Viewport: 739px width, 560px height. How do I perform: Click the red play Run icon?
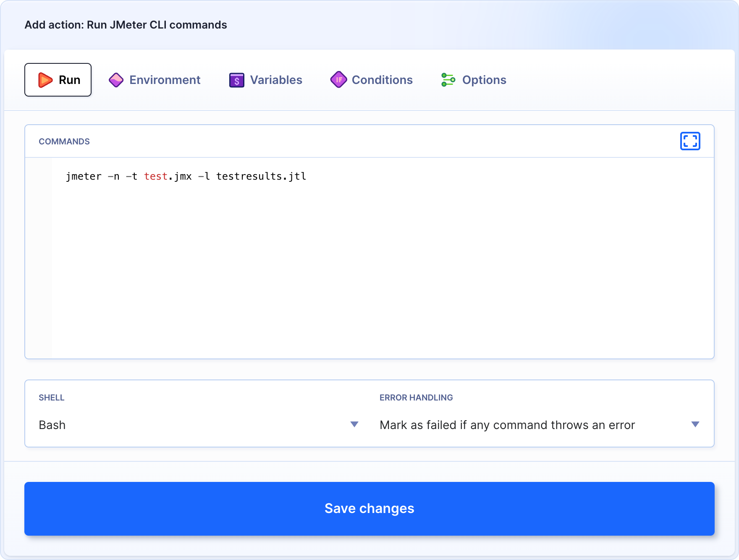tap(45, 80)
